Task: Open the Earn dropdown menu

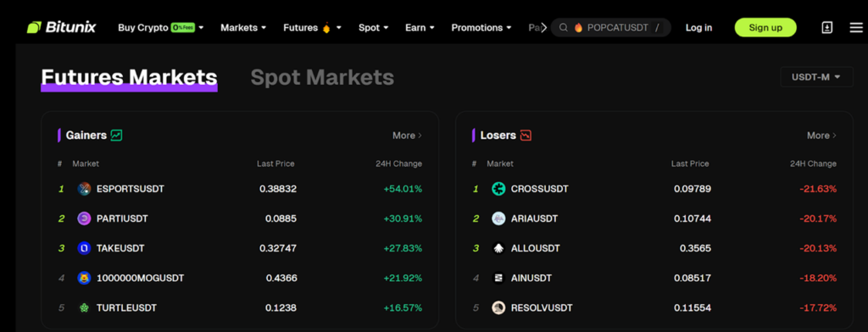Action: (420, 28)
